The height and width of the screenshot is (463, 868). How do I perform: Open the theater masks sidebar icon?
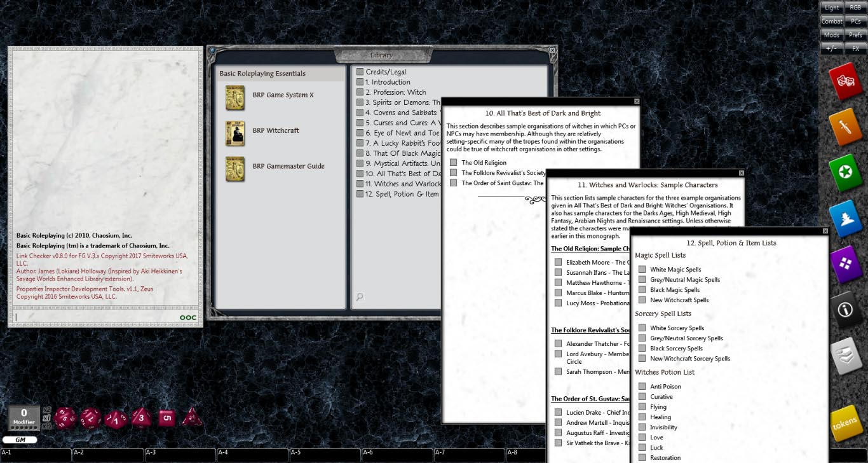845,81
